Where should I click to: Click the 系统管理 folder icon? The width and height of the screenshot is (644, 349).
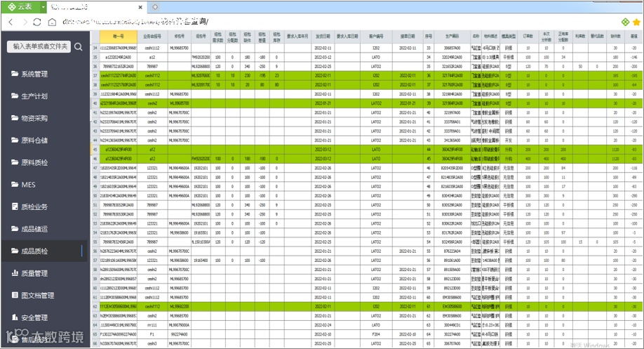coord(15,74)
